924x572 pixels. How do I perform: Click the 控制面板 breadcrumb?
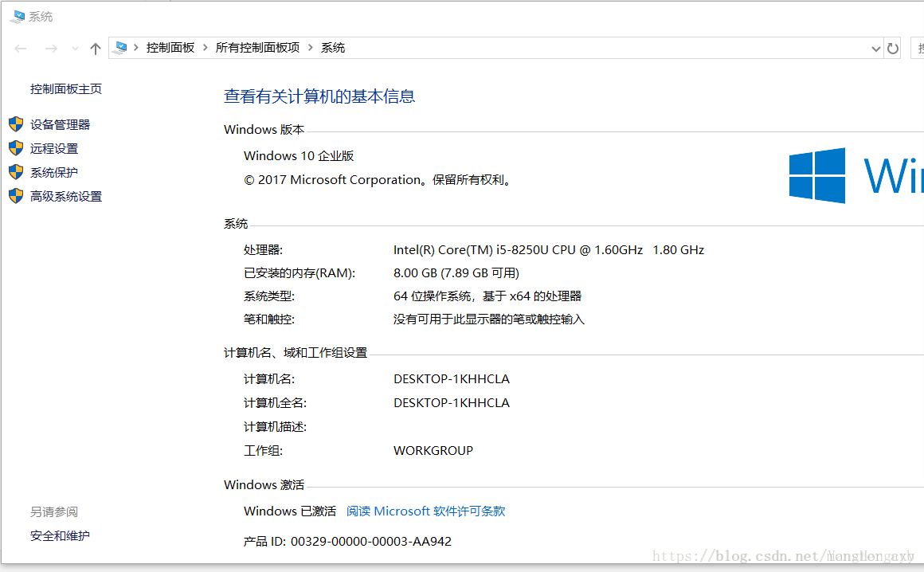(170, 48)
